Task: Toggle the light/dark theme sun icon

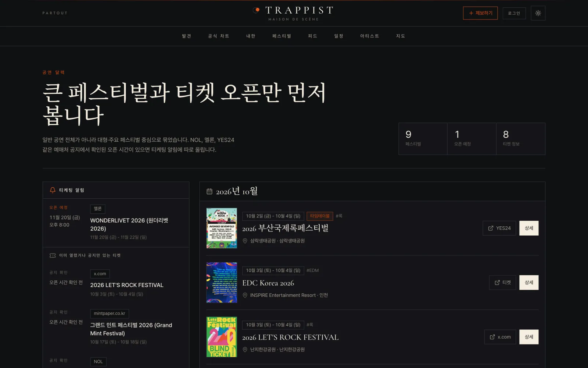Action: [538, 13]
